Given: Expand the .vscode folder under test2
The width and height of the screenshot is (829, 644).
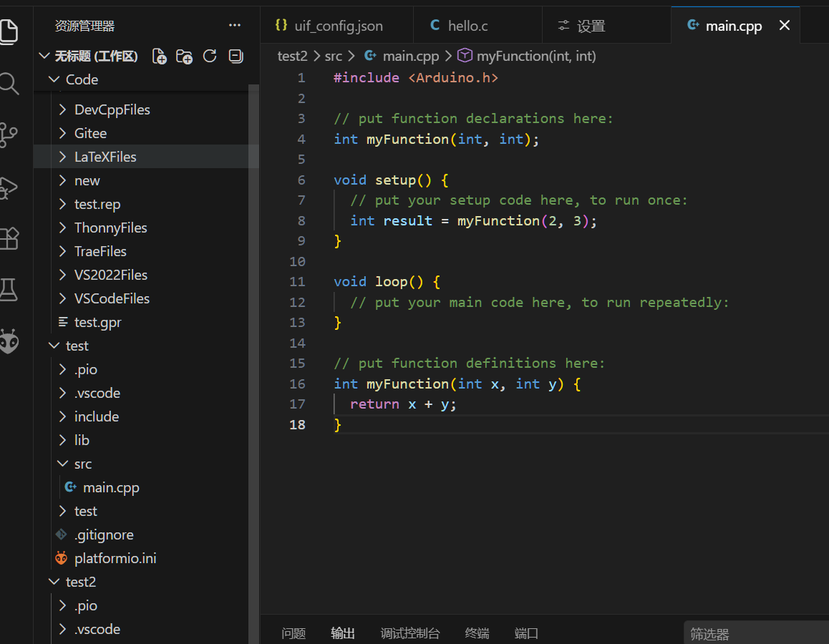Looking at the screenshot, I should coord(62,629).
